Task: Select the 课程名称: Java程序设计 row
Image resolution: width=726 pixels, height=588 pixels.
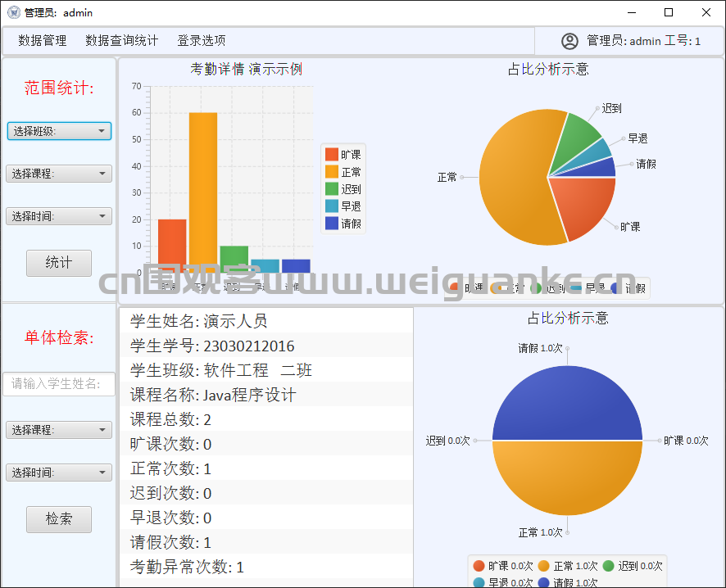Action: click(266, 394)
